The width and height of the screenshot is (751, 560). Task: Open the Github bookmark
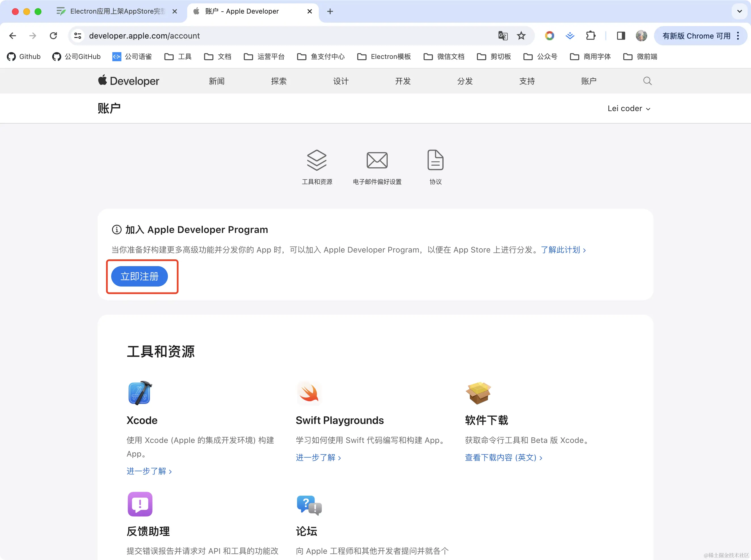[x=24, y=57]
